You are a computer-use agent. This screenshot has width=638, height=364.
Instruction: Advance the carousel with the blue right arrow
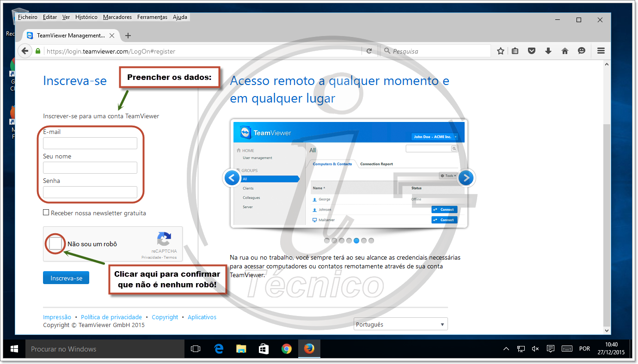coord(466,177)
